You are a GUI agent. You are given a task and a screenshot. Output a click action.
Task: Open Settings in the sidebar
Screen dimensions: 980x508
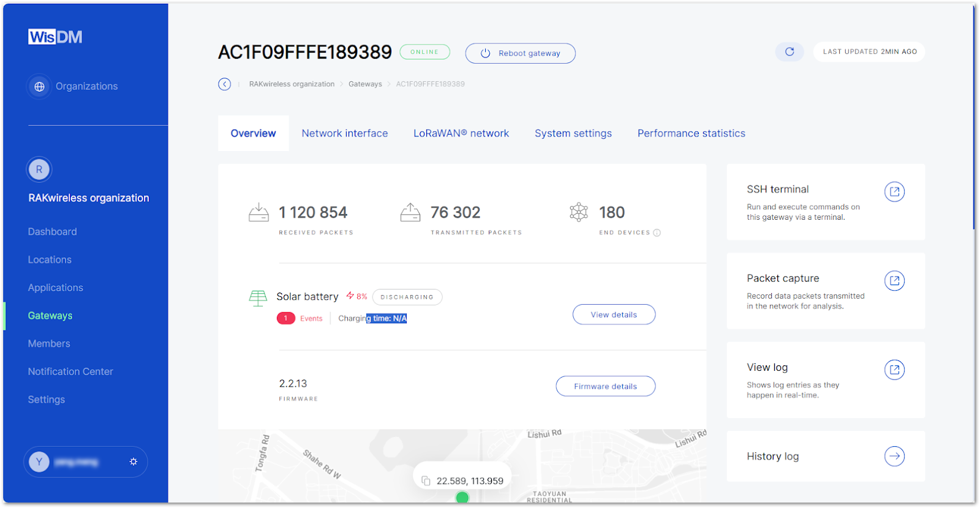click(x=47, y=400)
